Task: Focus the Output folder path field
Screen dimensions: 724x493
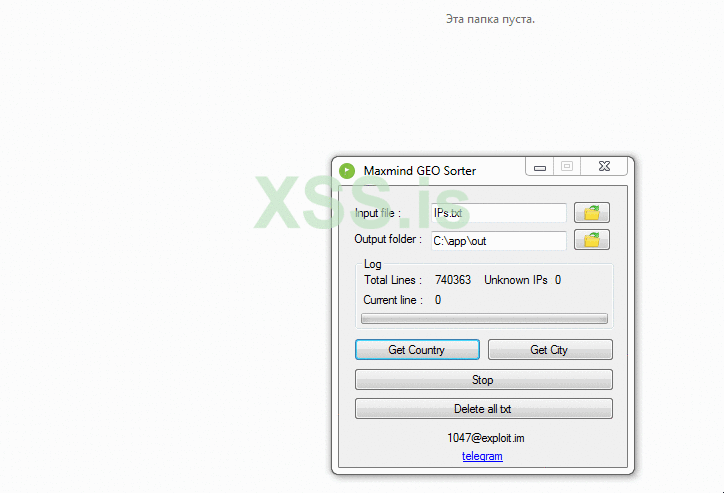Action: pyautogui.click(x=497, y=241)
